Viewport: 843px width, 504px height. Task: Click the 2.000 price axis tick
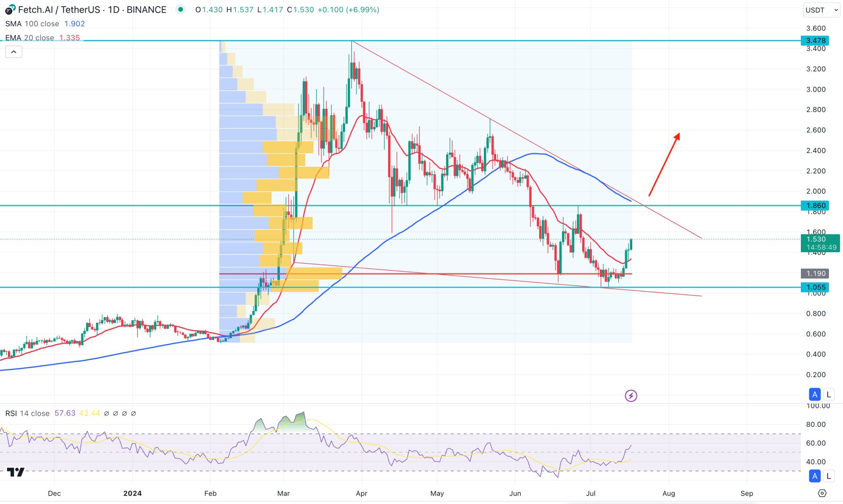coord(816,191)
